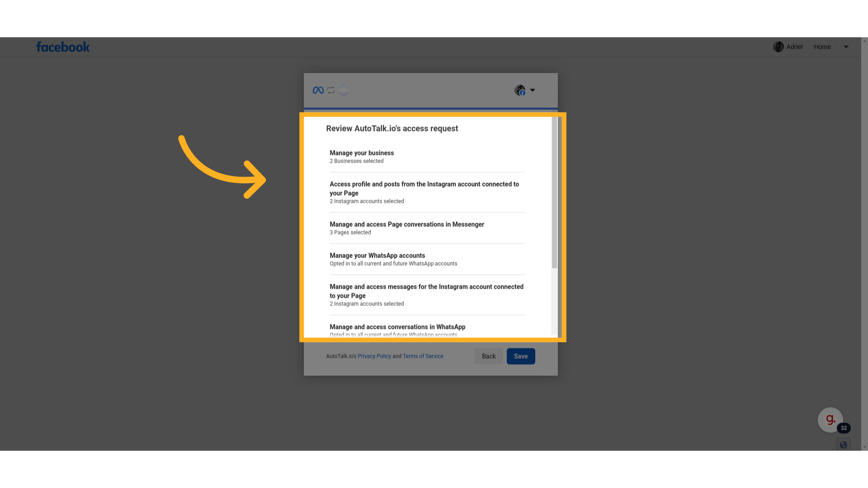The image size is (868, 488).
Task: Click the 32 badge on the guide widget
Action: (844, 428)
